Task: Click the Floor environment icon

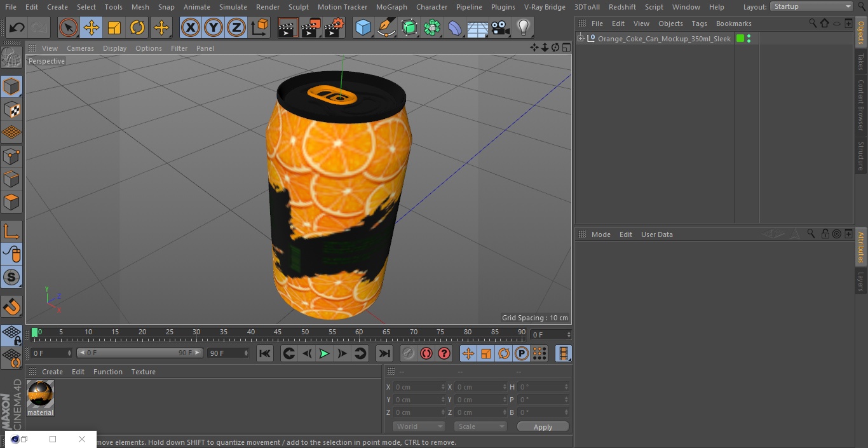Action: 478,27
